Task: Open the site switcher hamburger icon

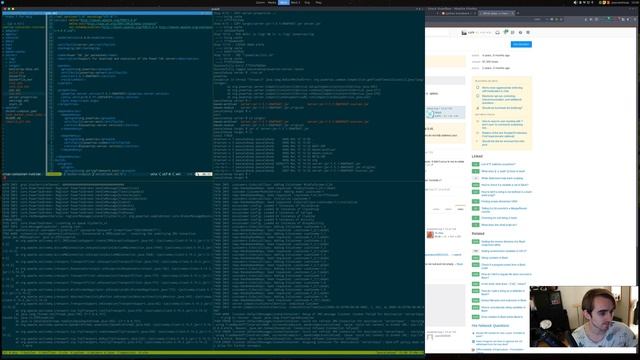Action: point(528,32)
